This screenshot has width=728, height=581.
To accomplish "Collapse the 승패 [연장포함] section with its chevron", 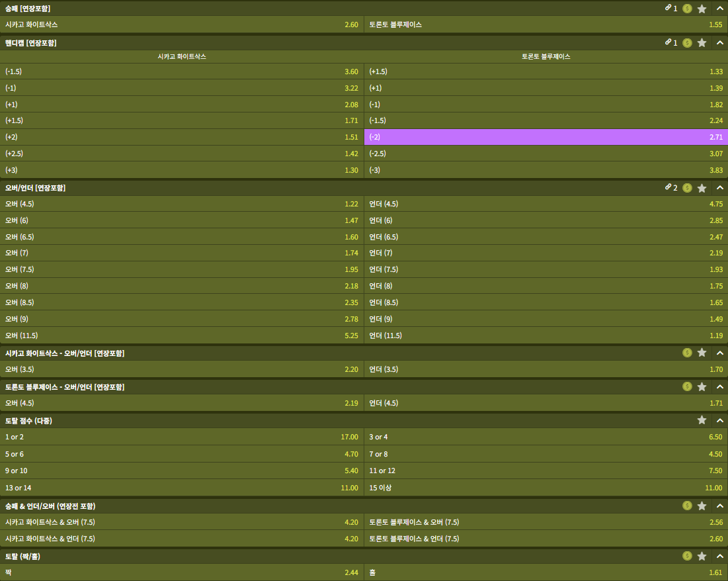I will point(719,9).
